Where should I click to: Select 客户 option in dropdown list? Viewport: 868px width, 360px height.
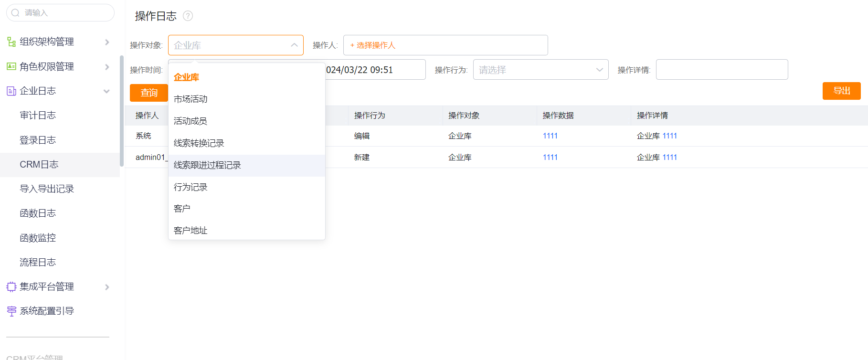pos(247,209)
